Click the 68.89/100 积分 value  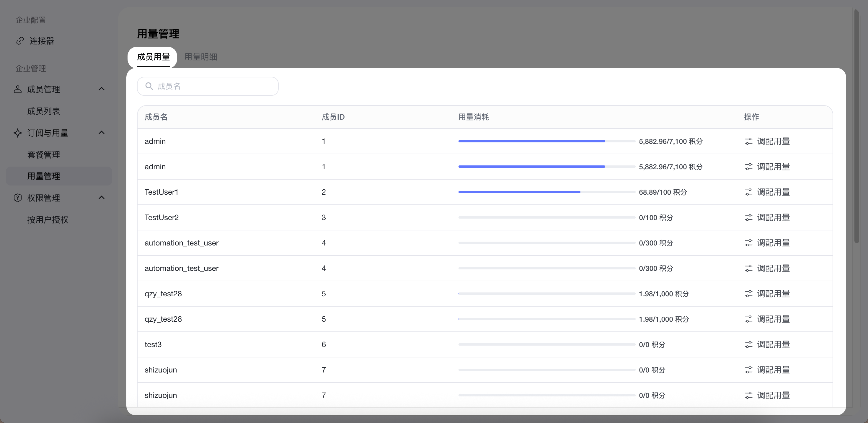coord(663,192)
